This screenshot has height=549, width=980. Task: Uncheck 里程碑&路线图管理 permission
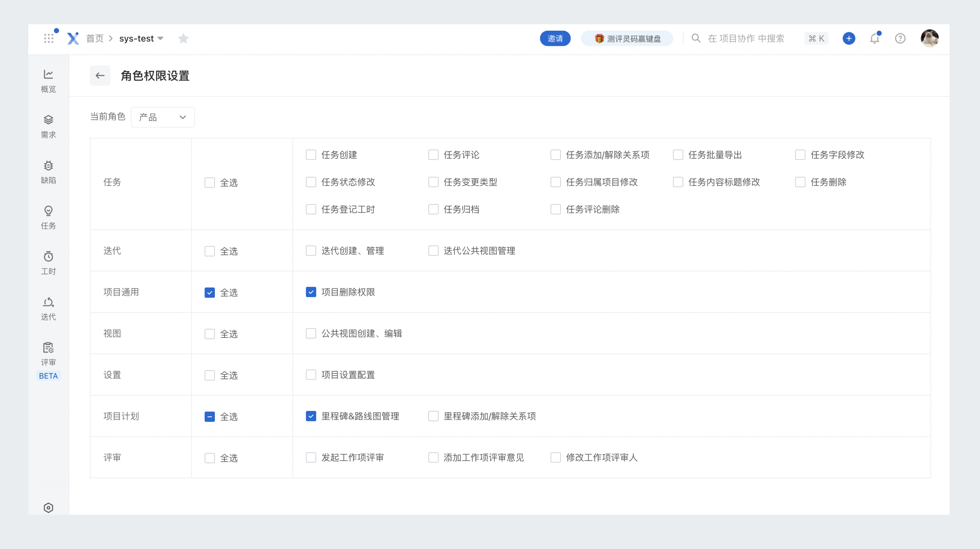tap(311, 416)
